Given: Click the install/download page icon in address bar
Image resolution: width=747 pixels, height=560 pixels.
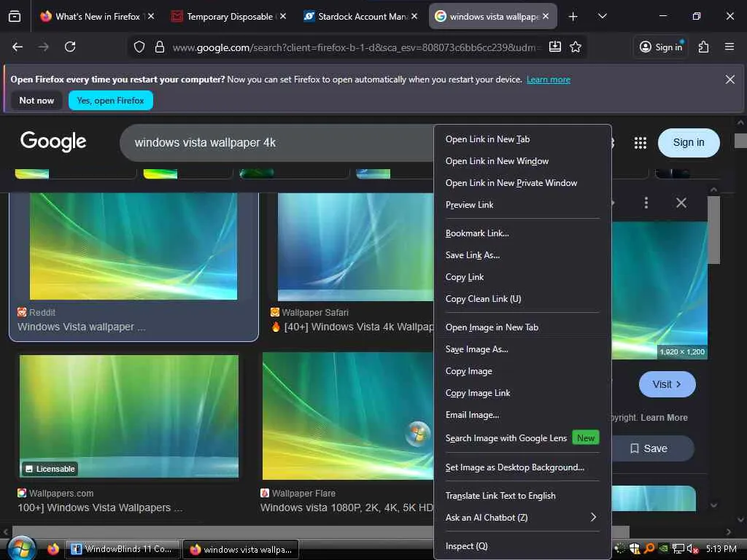Looking at the screenshot, I should 555,47.
